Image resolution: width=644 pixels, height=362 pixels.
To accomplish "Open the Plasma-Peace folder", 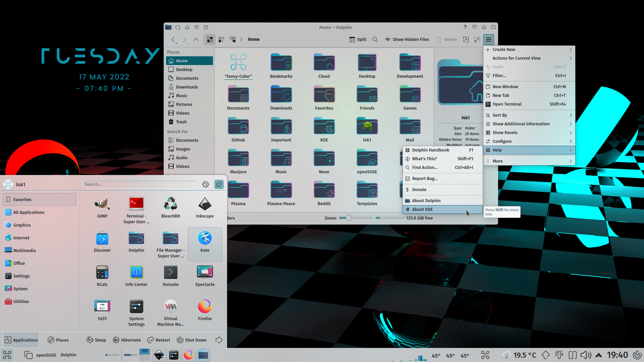I will click(281, 193).
